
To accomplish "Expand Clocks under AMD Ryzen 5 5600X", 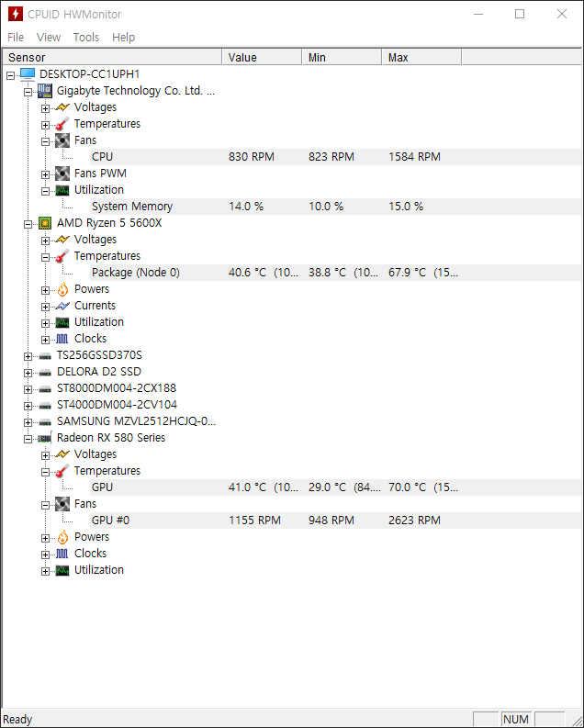I will coord(45,340).
